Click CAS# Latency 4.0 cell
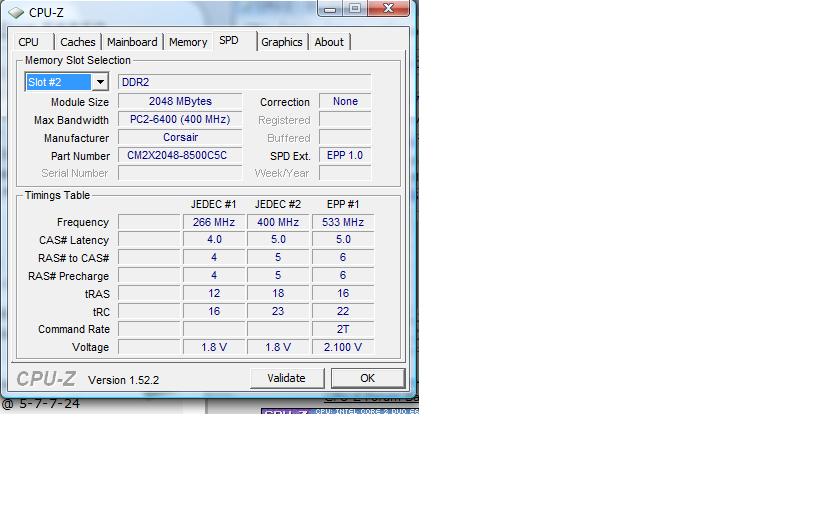Viewport: 840px width, 525px height. pos(214,239)
